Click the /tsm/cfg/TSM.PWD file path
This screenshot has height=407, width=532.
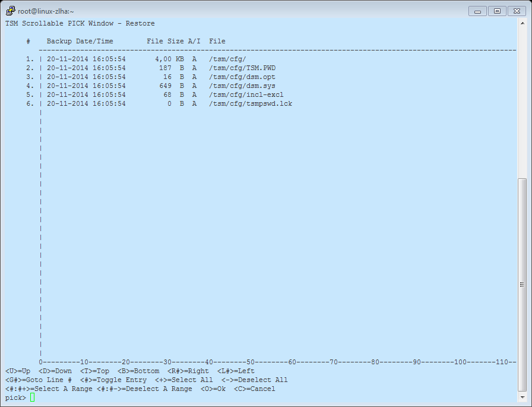click(242, 68)
